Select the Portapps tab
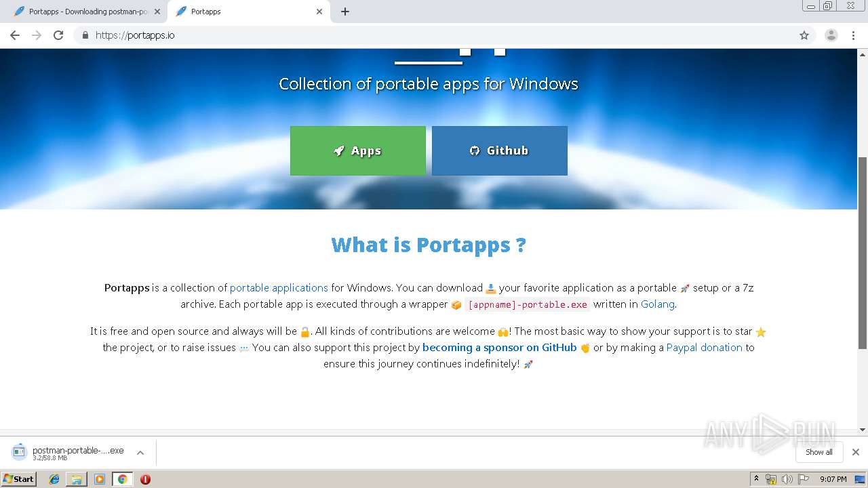The width and height of the screenshot is (868, 488). point(248,12)
